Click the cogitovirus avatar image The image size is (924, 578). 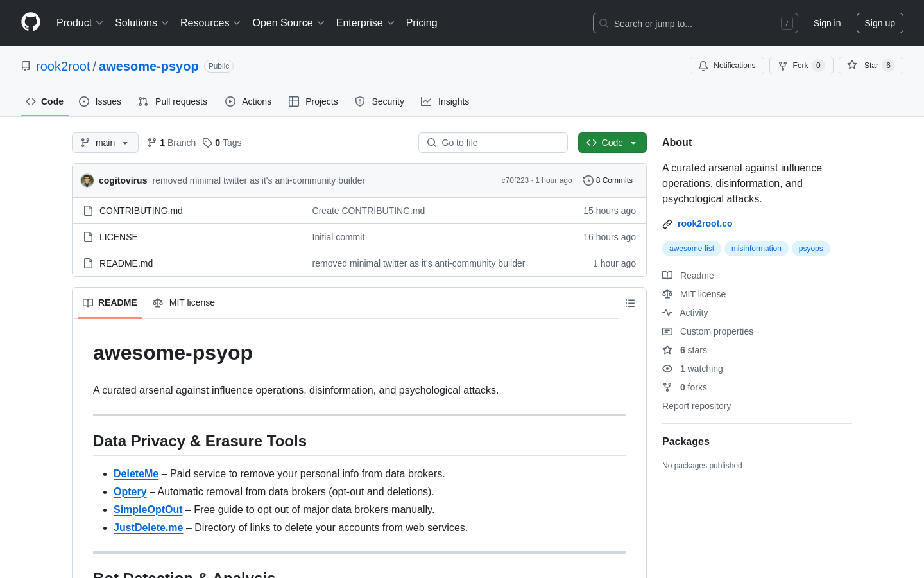coord(87,180)
